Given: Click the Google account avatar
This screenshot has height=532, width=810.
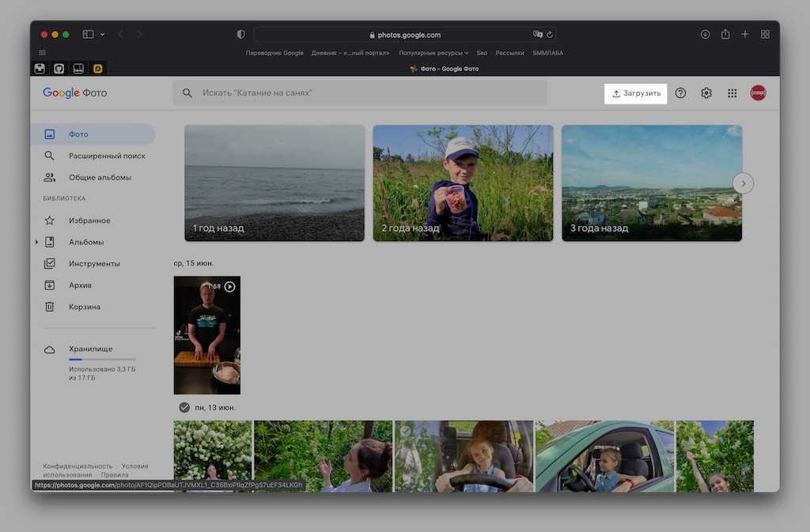Looking at the screenshot, I should click(x=758, y=93).
